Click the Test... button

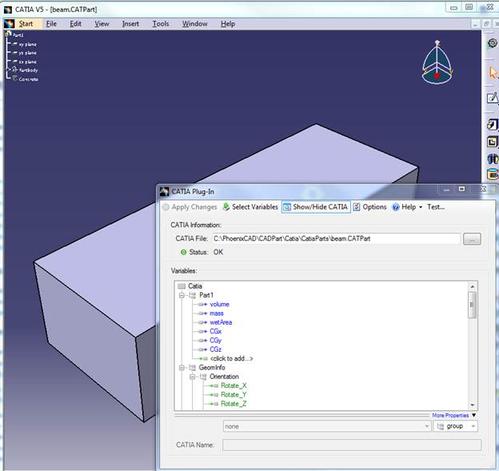pyautogui.click(x=436, y=207)
